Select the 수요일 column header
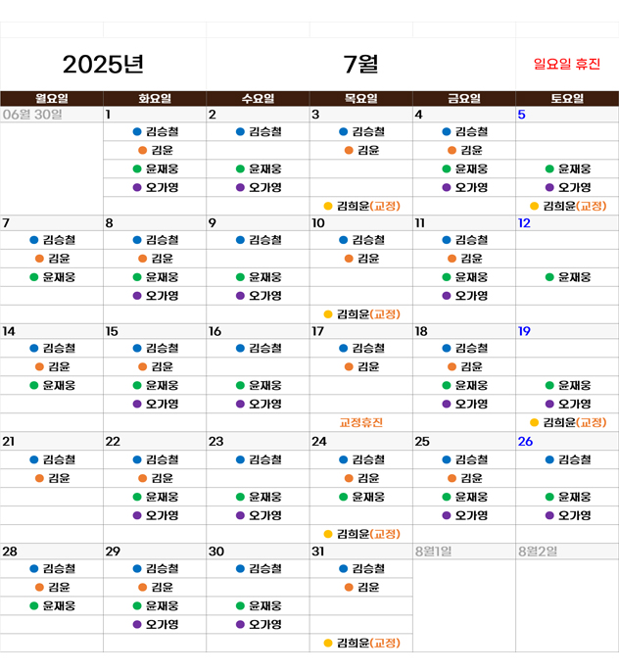Viewport: 619px width, 672px height. (258, 99)
